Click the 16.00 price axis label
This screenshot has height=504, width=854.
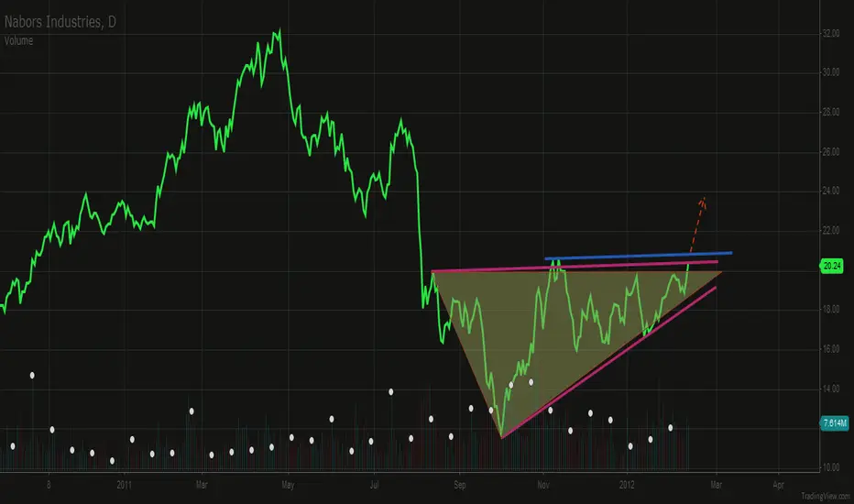pos(830,349)
